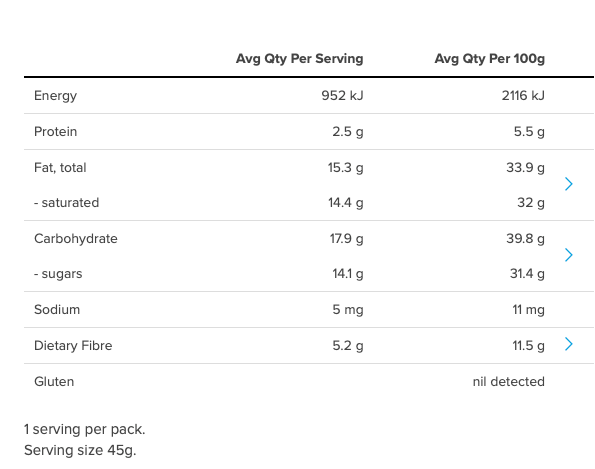595x469 pixels.
Task: Select the sugars sub-row label
Action: click(x=58, y=274)
